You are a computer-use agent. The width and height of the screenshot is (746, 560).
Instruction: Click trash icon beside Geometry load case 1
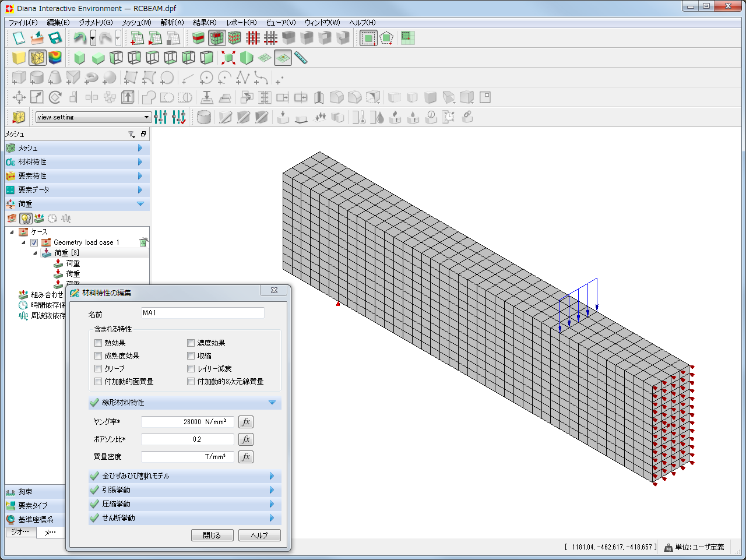tap(143, 242)
